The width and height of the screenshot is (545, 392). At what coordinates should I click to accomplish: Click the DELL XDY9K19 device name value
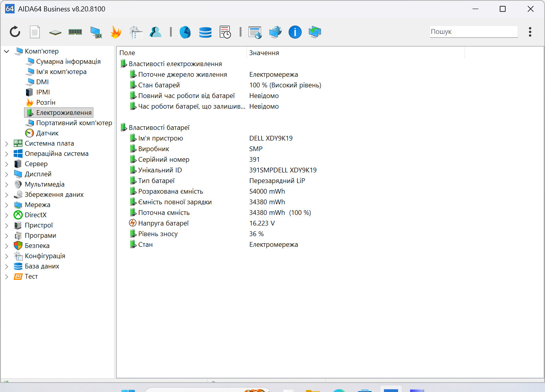point(271,138)
